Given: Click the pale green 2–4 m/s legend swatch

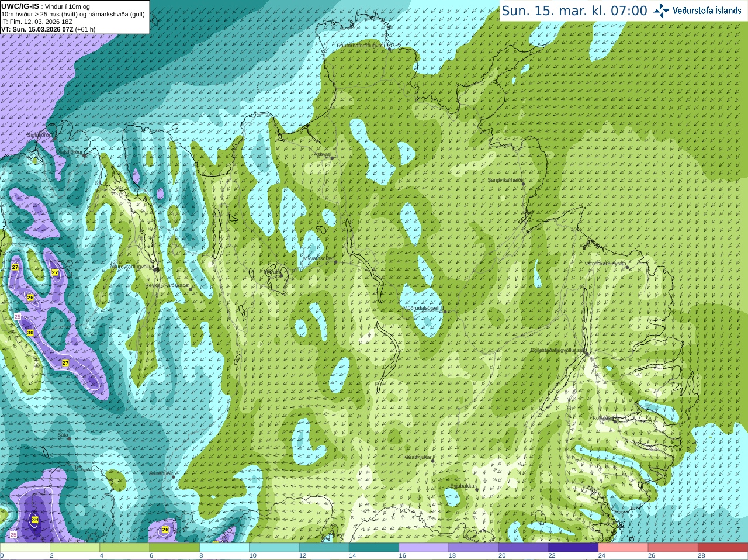Looking at the screenshot, I should click(75, 548).
